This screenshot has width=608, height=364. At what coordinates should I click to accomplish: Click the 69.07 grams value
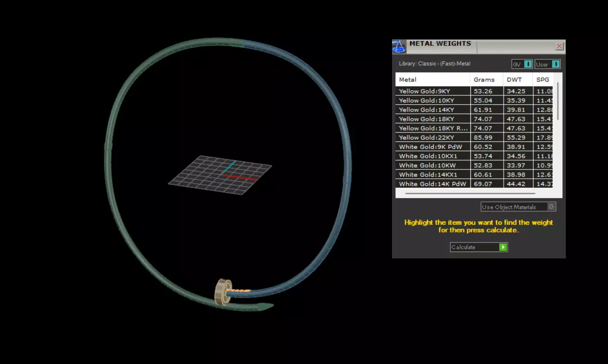[483, 184]
